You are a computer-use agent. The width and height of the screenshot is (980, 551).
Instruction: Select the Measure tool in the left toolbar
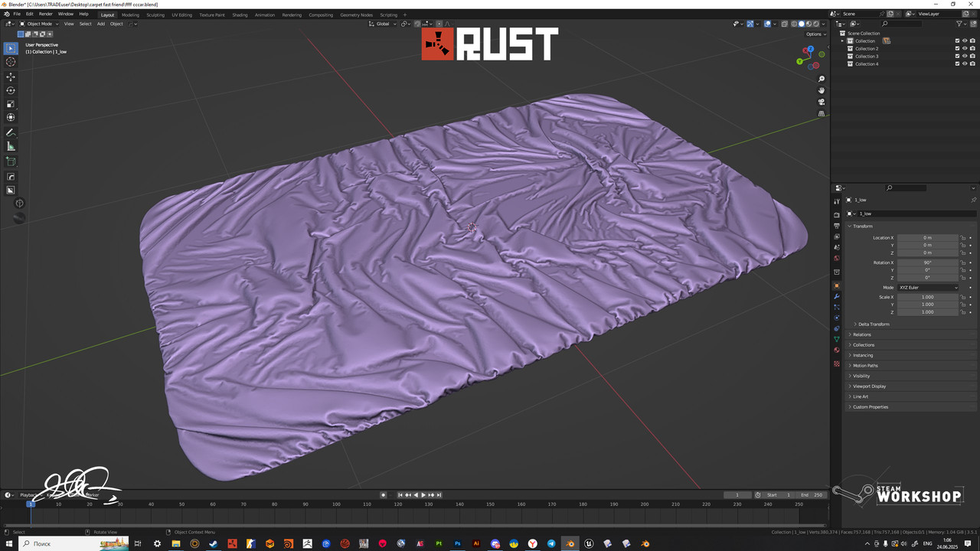(11, 147)
